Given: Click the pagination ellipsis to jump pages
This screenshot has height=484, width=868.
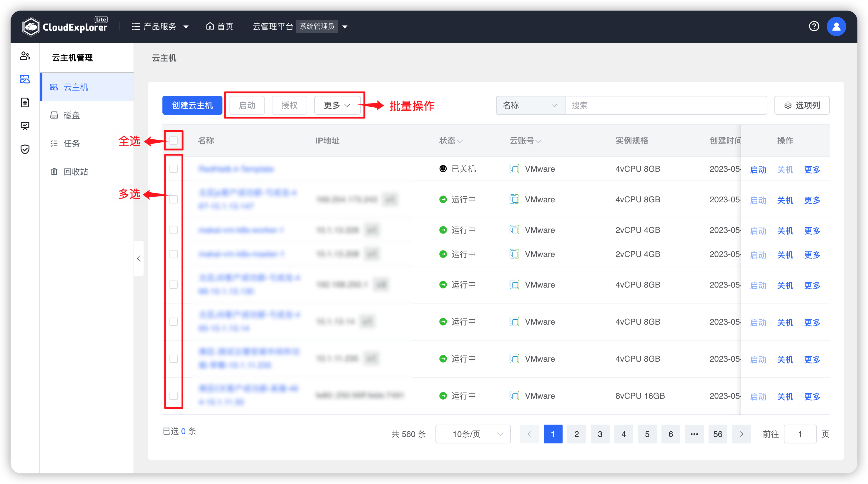Looking at the screenshot, I should click(x=694, y=434).
